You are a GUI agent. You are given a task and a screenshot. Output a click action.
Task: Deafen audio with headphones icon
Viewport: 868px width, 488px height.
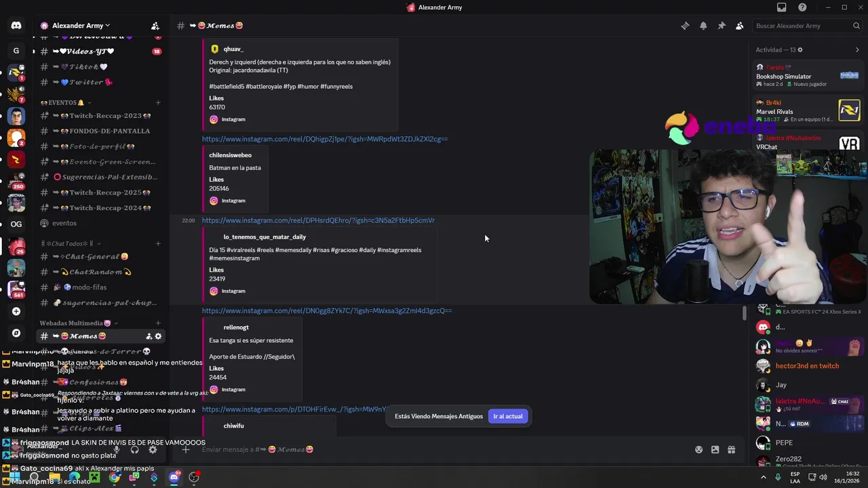tap(134, 449)
